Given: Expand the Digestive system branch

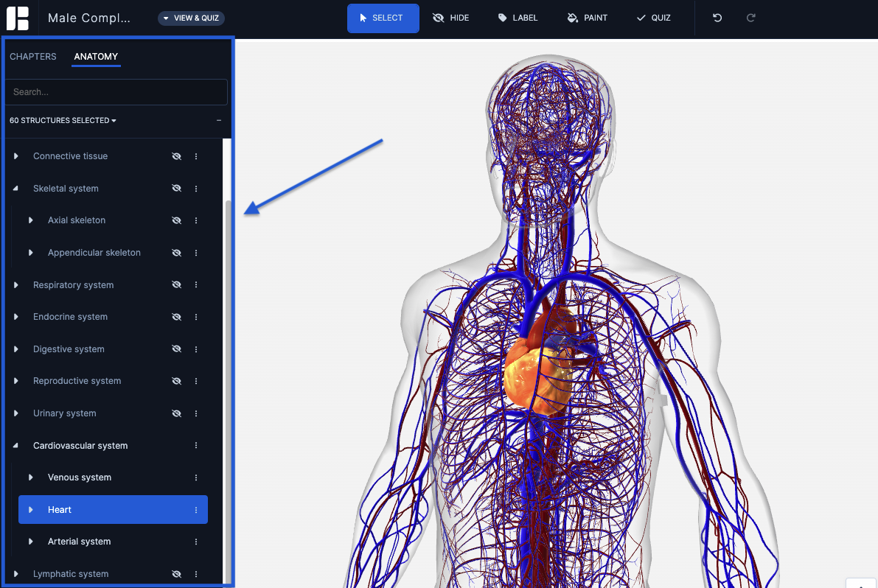Looking at the screenshot, I should click(15, 349).
